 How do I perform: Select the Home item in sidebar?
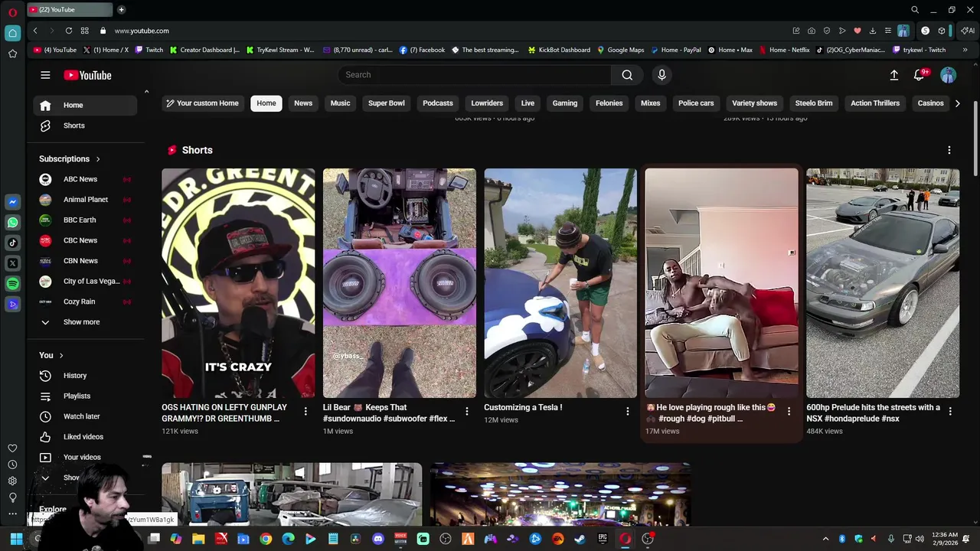[85, 106]
